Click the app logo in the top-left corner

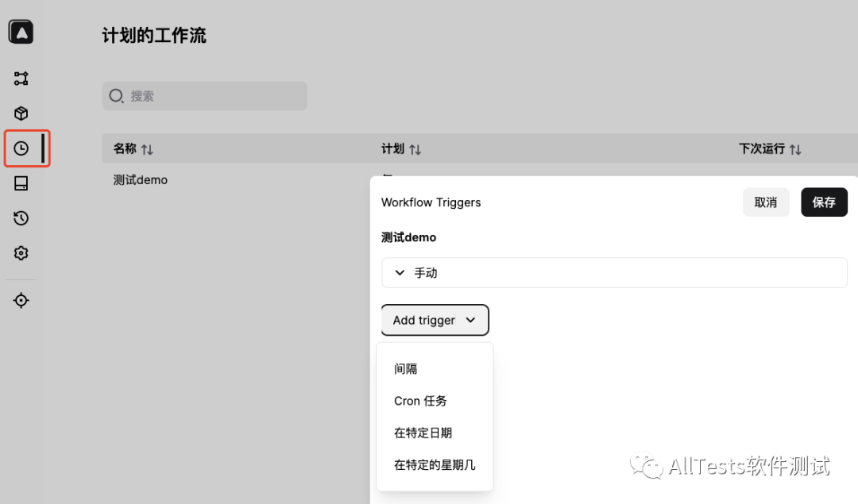click(20, 32)
